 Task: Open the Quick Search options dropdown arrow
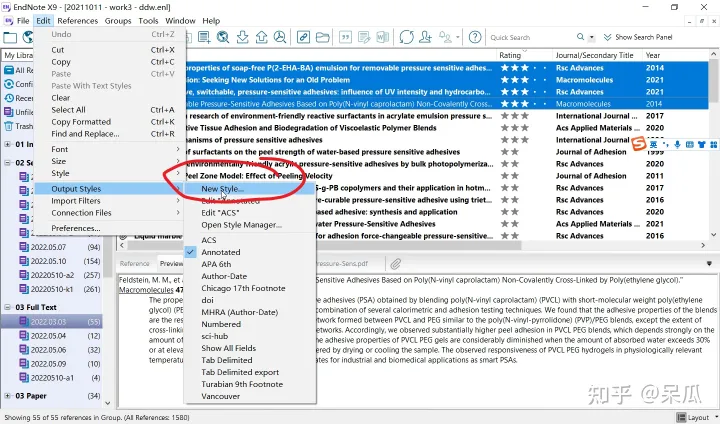point(592,37)
